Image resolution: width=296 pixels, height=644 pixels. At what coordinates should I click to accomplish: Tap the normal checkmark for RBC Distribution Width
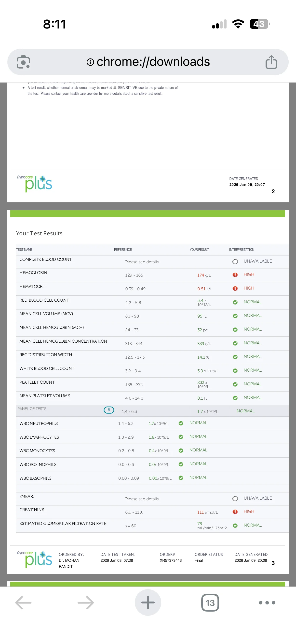tap(235, 357)
